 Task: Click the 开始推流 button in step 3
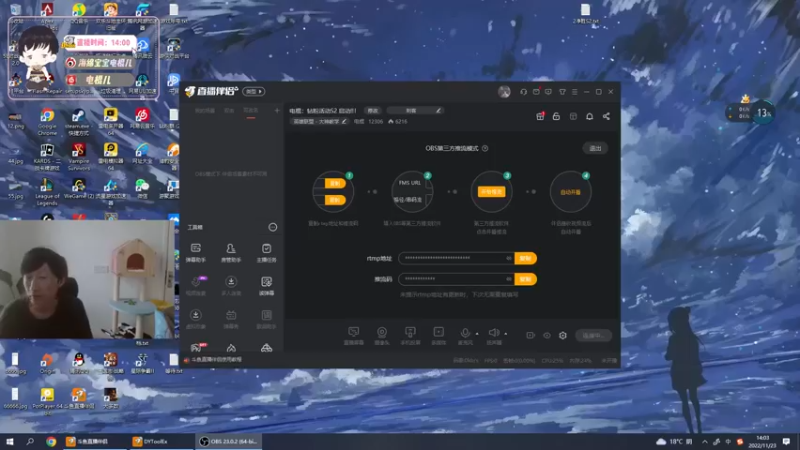[x=491, y=192]
